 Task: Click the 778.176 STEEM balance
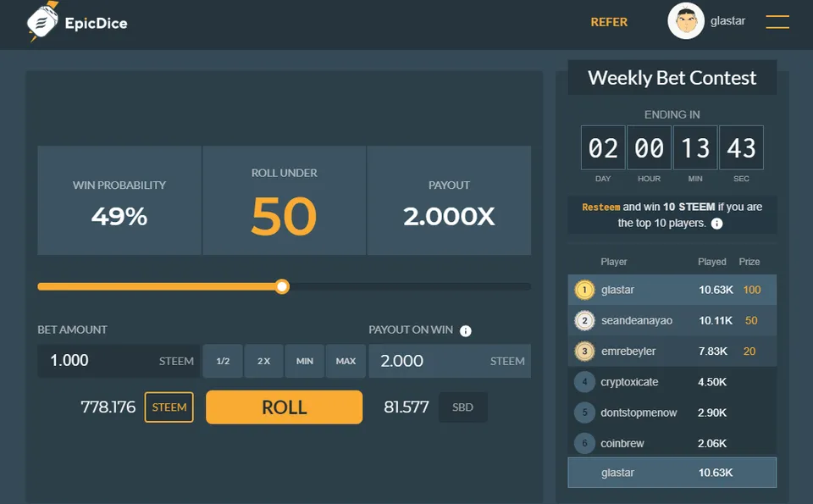click(108, 407)
